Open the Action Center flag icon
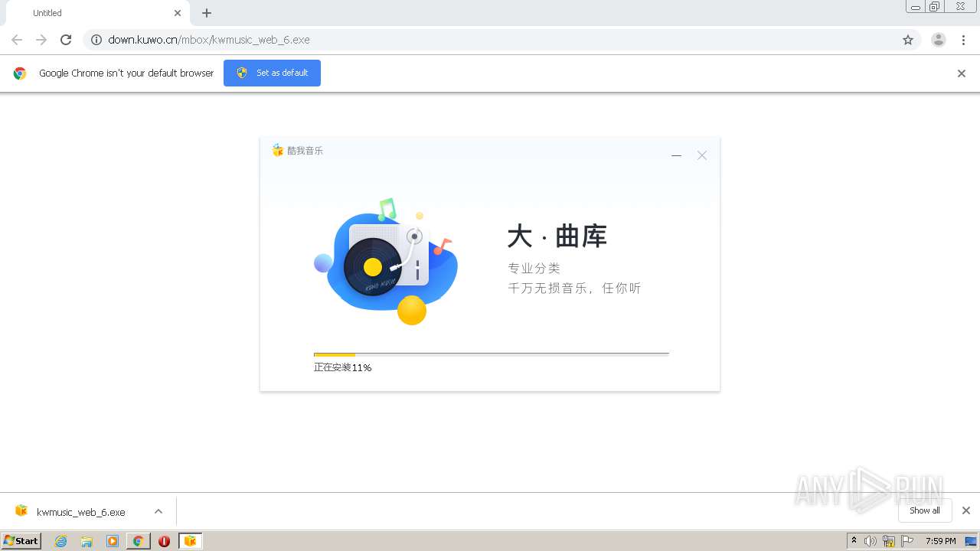The image size is (980, 551). (907, 541)
